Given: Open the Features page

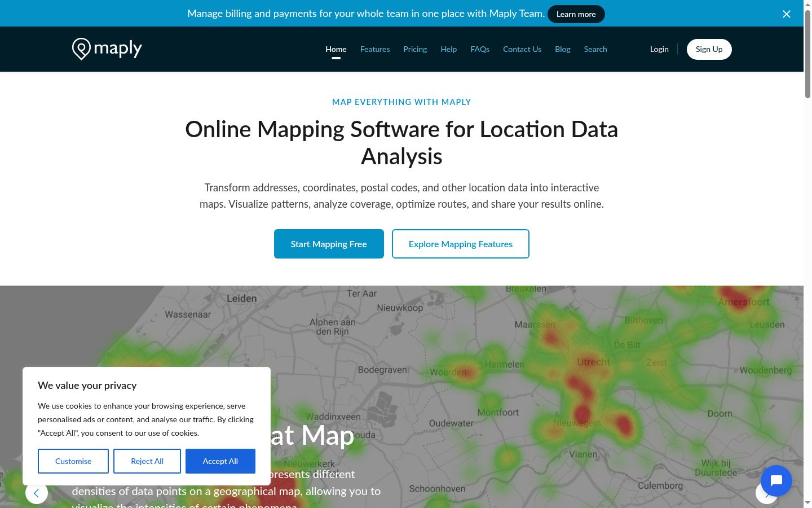Looking at the screenshot, I should pos(375,49).
